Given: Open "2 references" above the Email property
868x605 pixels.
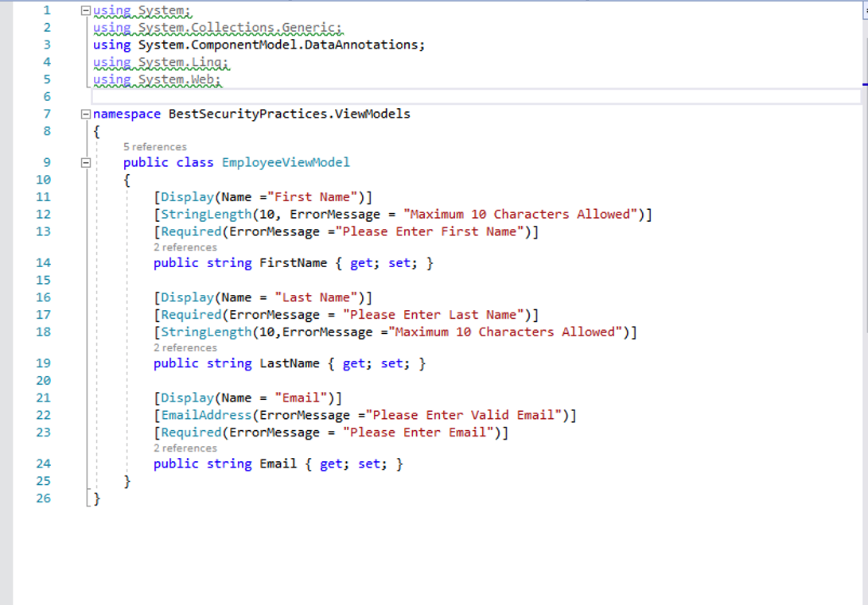Looking at the screenshot, I should [185, 448].
